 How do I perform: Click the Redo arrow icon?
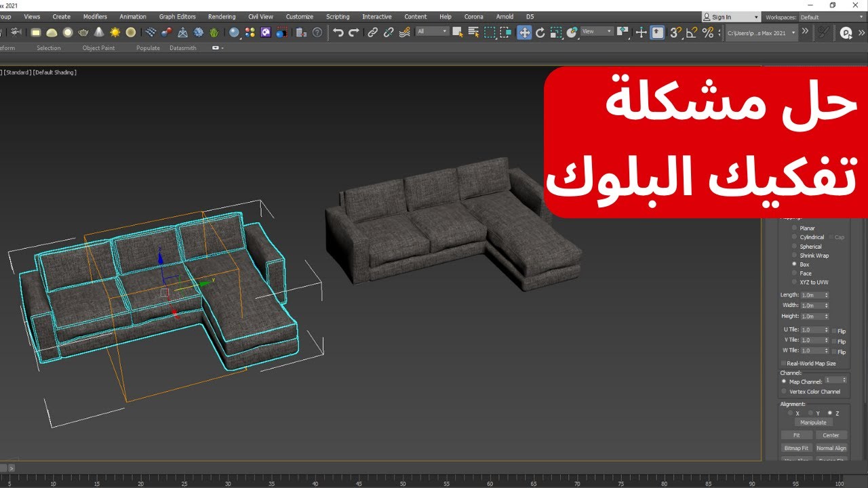coord(353,32)
